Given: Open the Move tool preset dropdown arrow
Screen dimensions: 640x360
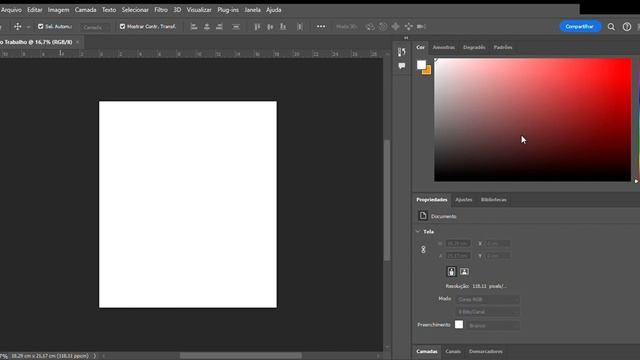Looking at the screenshot, I should coord(28,27).
